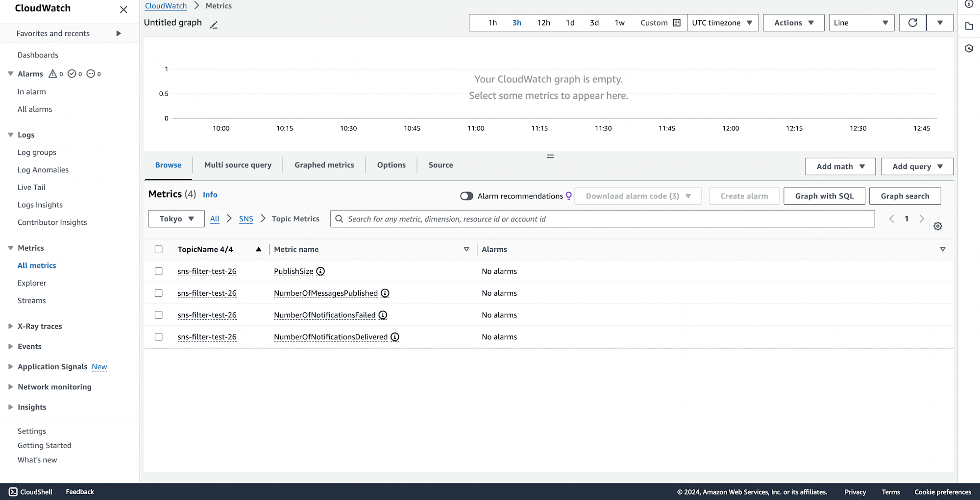Focus the metric search field
980x500 pixels.
pos(603,219)
